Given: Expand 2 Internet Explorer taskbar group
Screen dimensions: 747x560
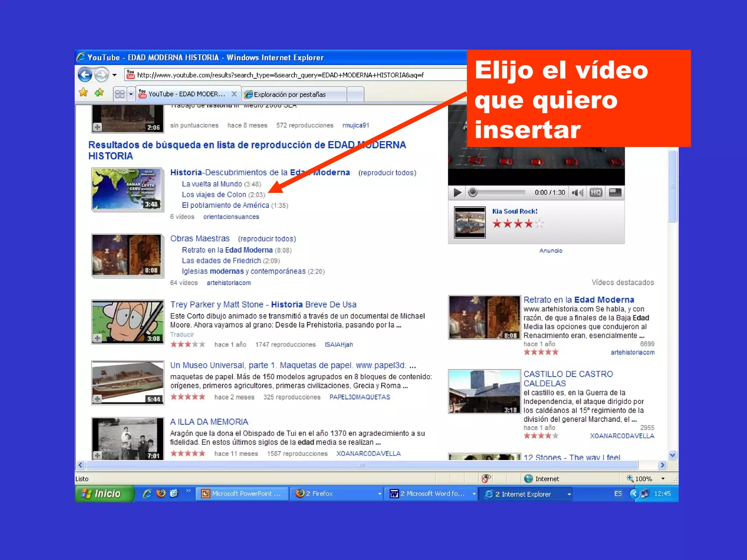Looking at the screenshot, I should 526,494.
